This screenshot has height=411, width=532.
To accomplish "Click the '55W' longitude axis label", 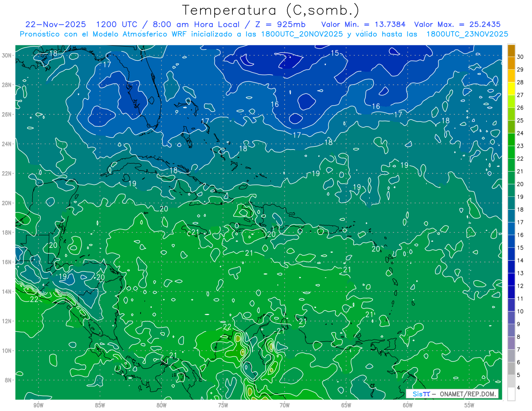I will pos(469,405).
